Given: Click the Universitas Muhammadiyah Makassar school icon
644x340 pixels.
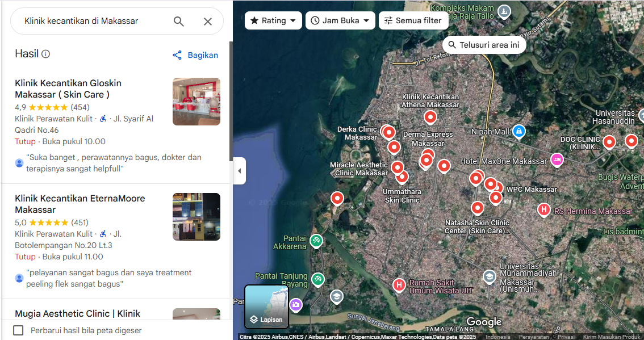Looking at the screenshot, I should click(489, 276).
